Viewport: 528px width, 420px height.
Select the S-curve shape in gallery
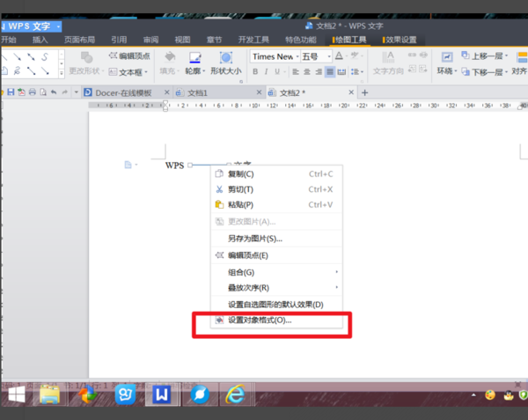coord(45,57)
